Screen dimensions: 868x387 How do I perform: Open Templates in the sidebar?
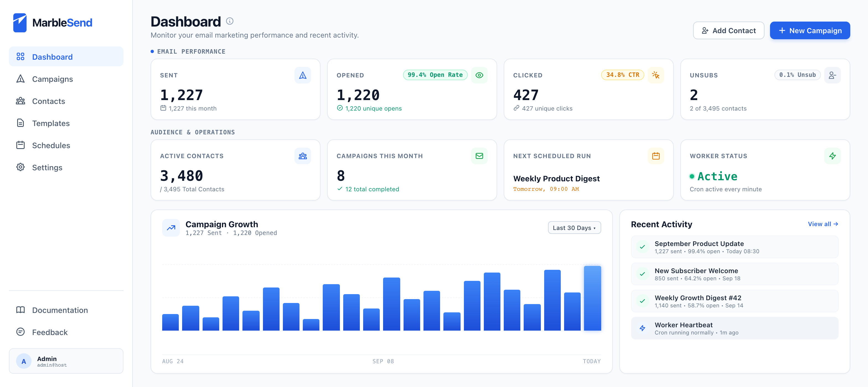pos(66,123)
